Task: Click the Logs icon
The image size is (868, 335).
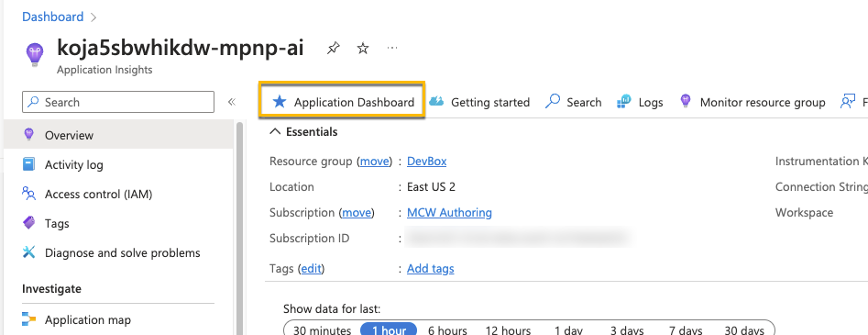Action: point(624,102)
